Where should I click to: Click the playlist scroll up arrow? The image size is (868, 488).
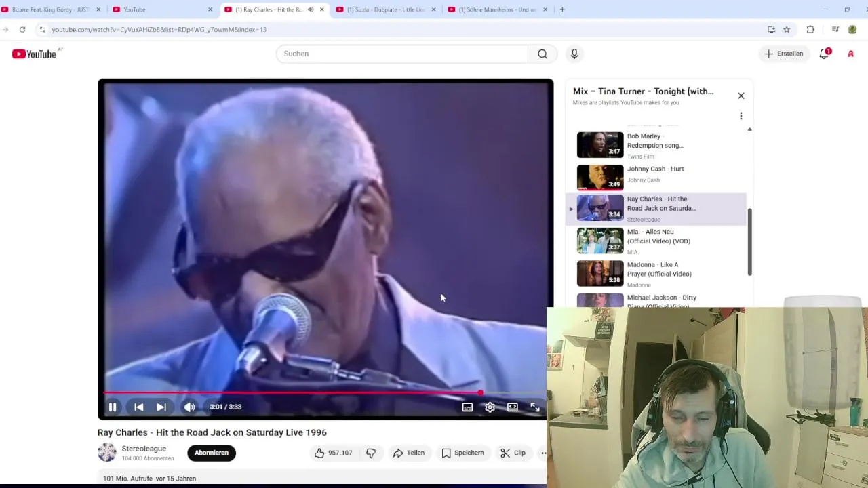pos(749,129)
